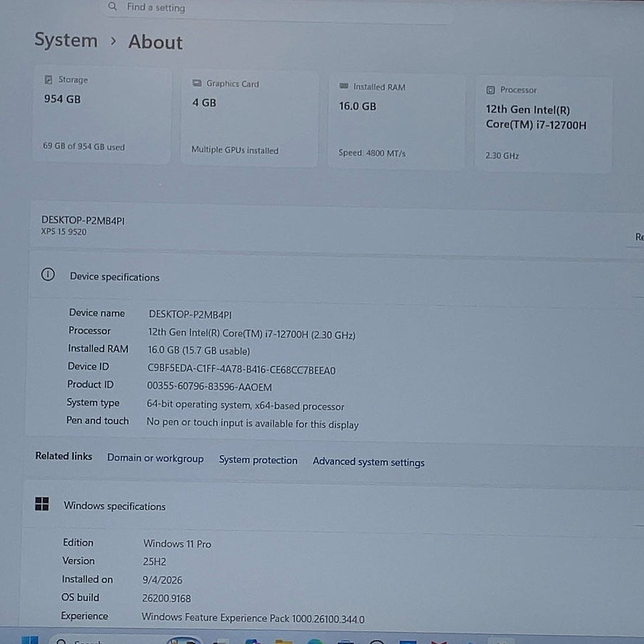Open the System protection link

(x=258, y=460)
